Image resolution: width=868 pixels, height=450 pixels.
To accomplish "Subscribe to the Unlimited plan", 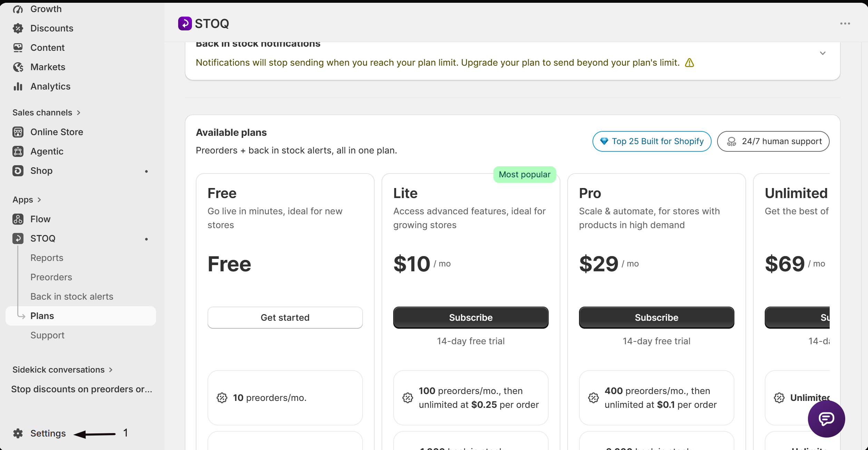I will [797, 318].
